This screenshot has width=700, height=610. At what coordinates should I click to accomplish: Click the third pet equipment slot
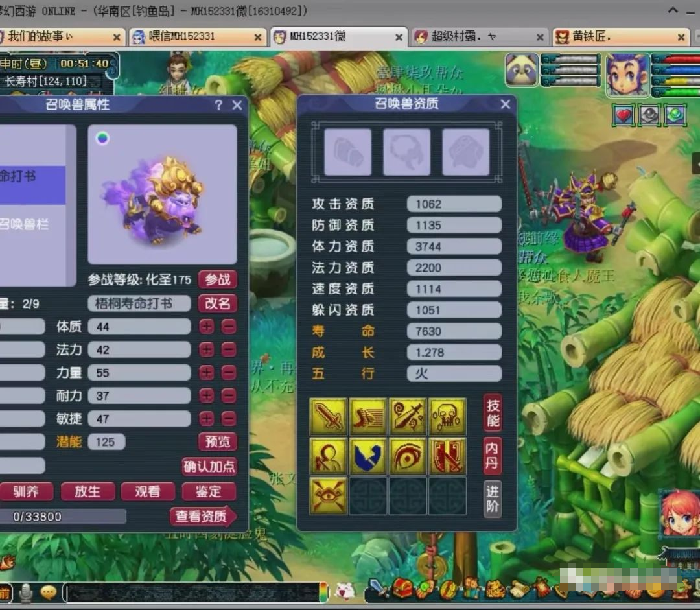[465, 152]
